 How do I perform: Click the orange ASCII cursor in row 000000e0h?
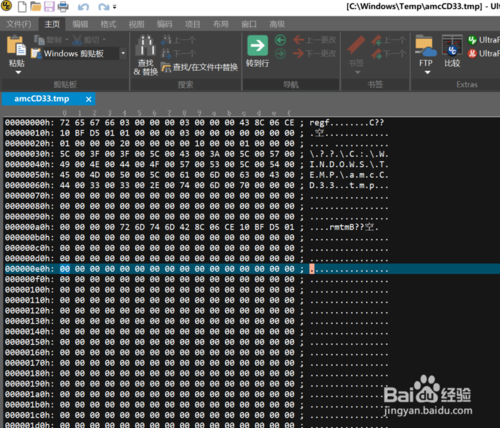[312, 269]
